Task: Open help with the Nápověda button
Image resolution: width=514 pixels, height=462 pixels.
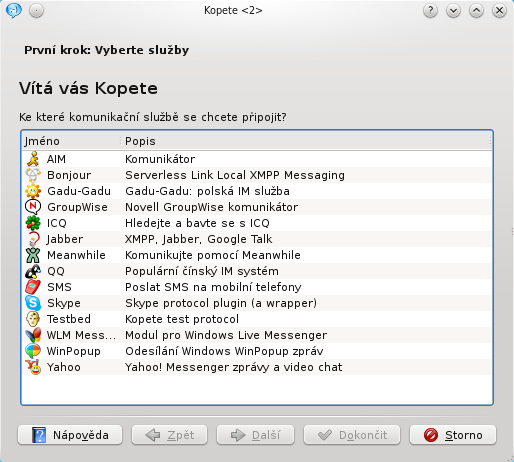Action: pos(70,435)
